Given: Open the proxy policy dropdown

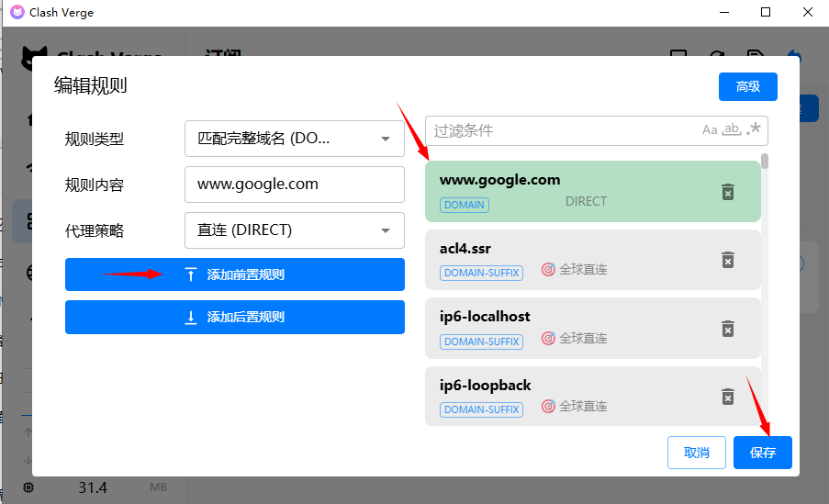Looking at the screenshot, I should (295, 230).
